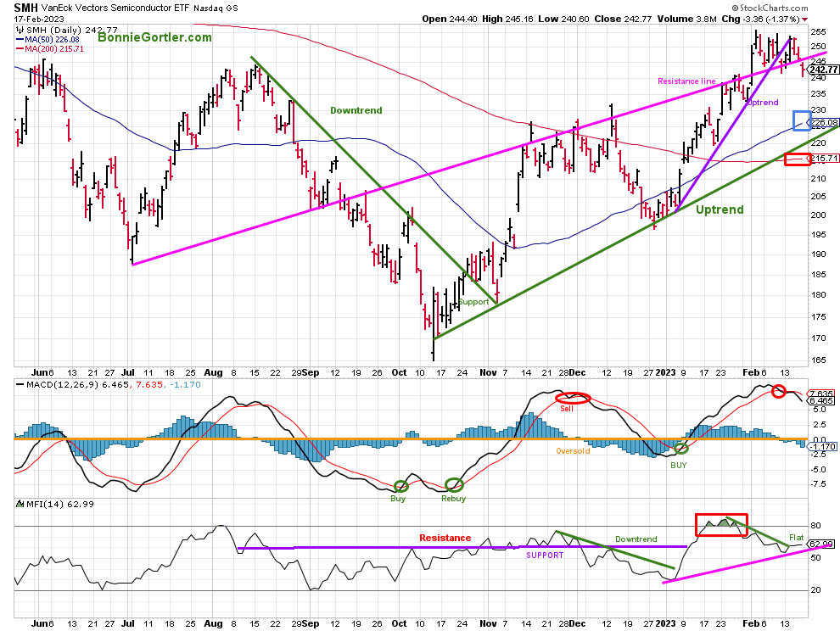Click the green Support annotation on price chart
This screenshot has width=840, height=631.
[473, 302]
